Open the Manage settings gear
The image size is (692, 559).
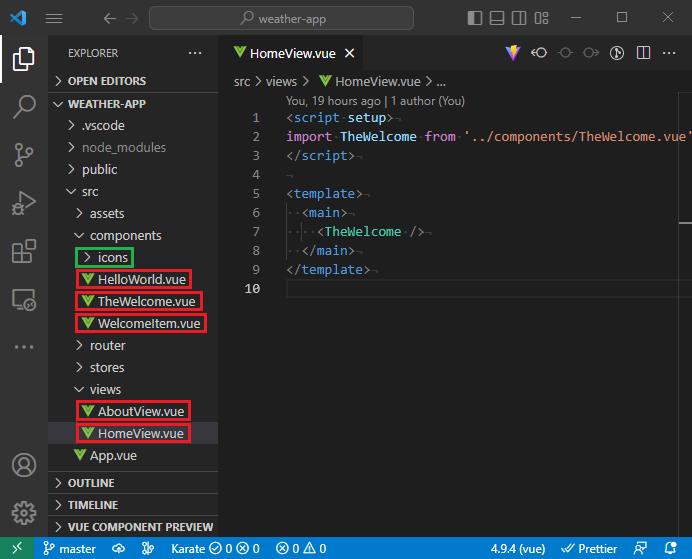[x=24, y=513]
